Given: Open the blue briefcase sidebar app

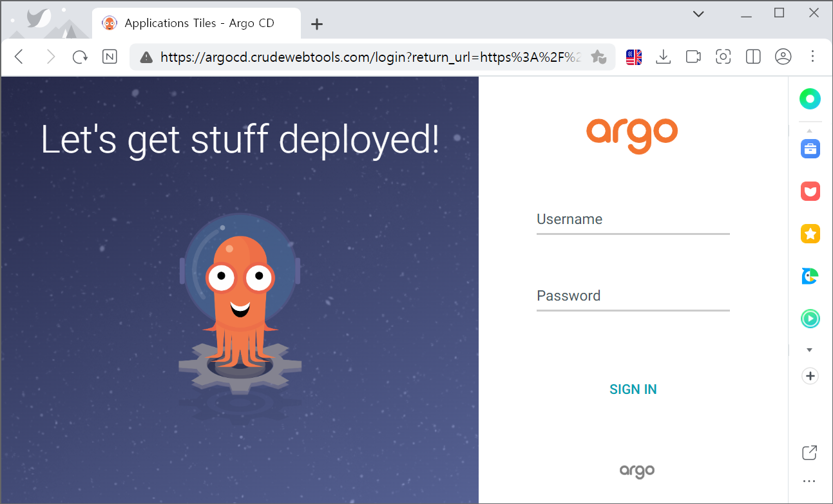Looking at the screenshot, I should pyautogui.click(x=810, y=149).
